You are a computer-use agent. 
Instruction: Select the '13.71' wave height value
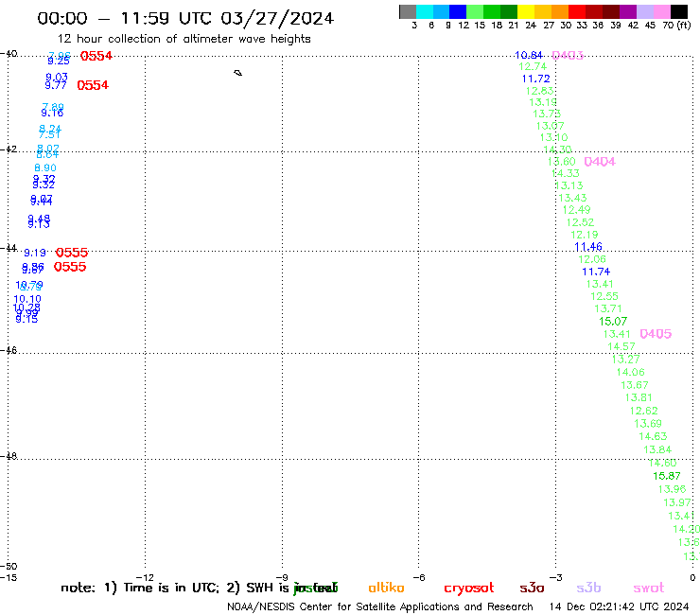point(608,308)
